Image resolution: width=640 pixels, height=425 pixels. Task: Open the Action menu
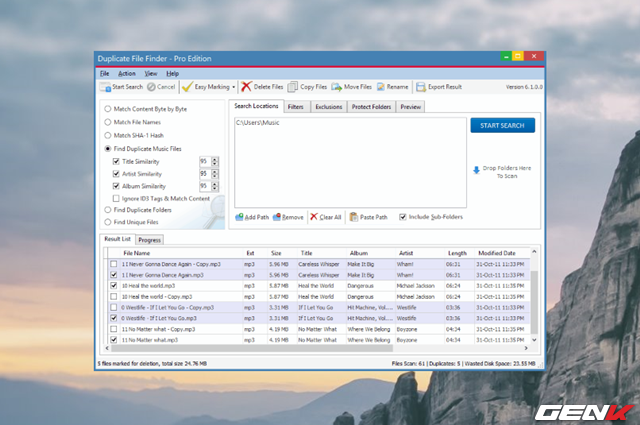coord(127,73)
